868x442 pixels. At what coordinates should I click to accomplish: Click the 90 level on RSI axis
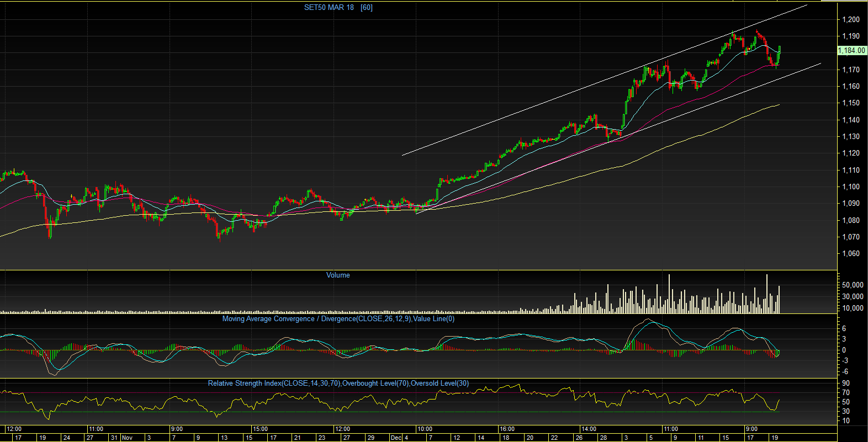[846, 383]
